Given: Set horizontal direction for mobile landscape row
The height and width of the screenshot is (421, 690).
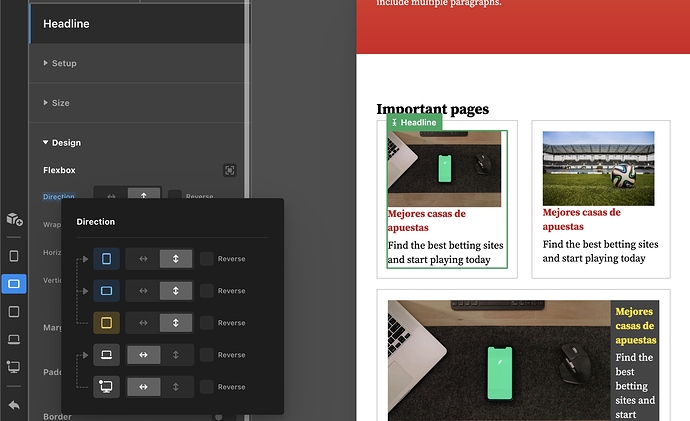Looking at the screenshot, I should tap(143, 291).
